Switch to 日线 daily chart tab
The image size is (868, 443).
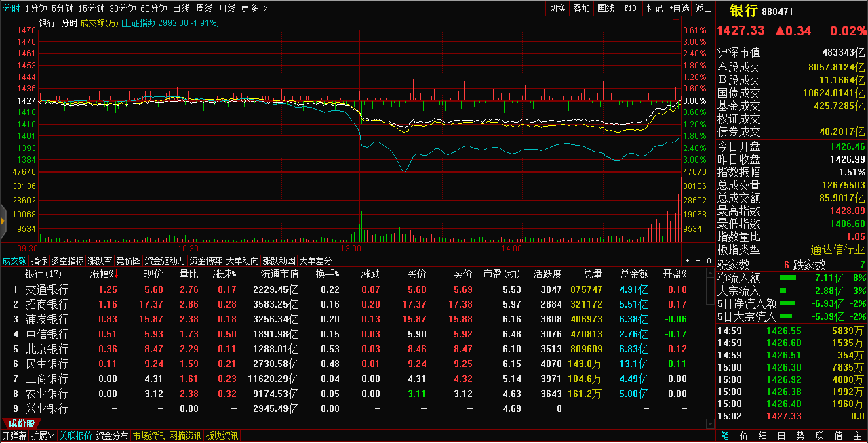(x=181, y=8)
